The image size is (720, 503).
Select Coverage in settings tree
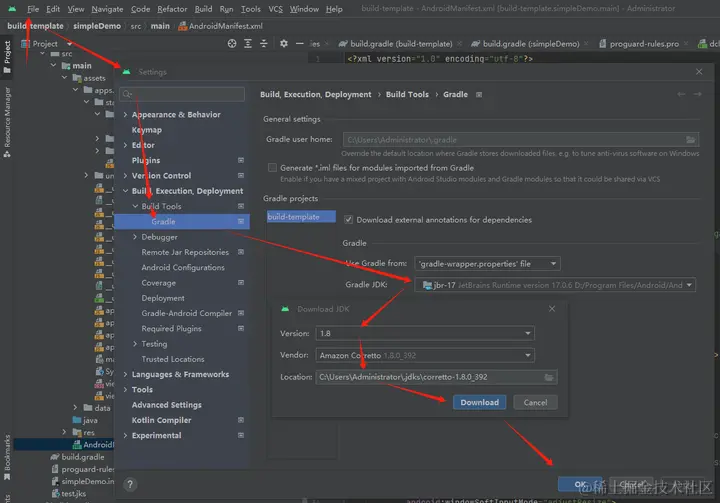pyautogui.click(x=158, y=283)
